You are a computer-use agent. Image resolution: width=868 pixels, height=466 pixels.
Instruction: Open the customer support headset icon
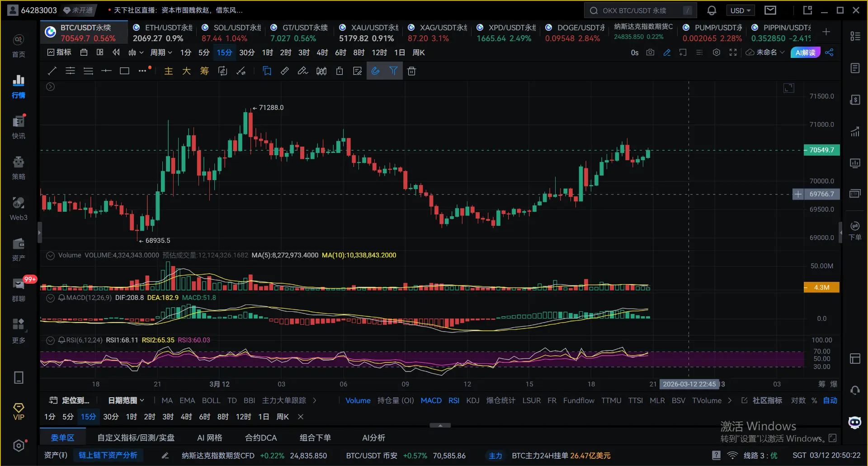tap(855, 390)
